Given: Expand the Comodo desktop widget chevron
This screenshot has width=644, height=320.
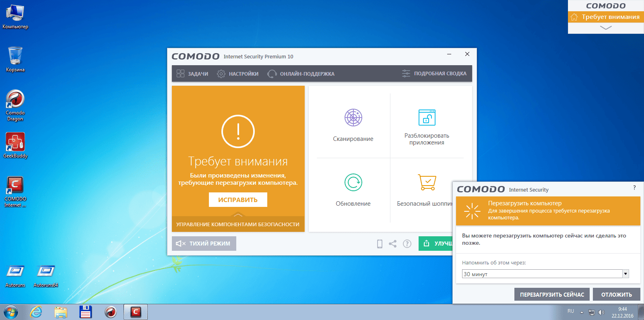Looking at the screenshot, I should tap(606, 28).
